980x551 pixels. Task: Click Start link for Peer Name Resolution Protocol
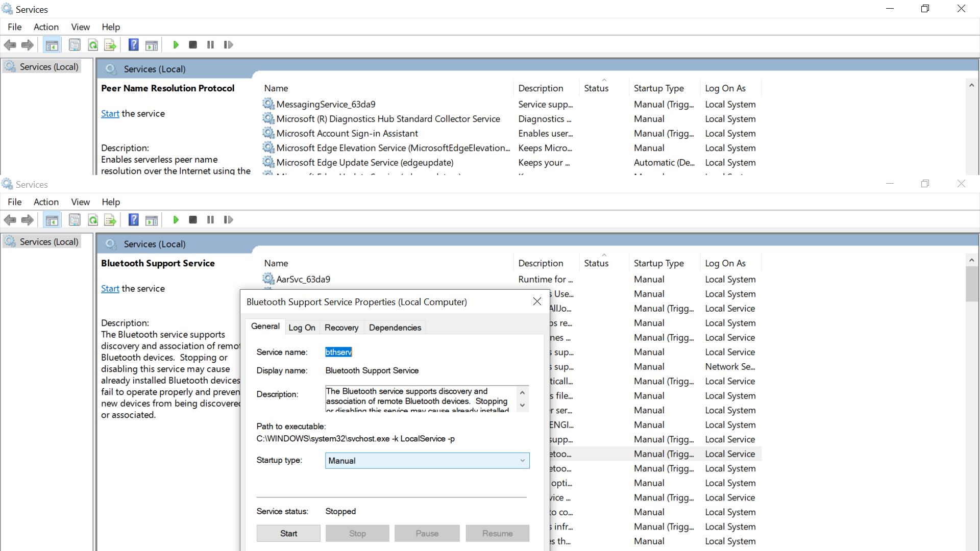[110, 114]
